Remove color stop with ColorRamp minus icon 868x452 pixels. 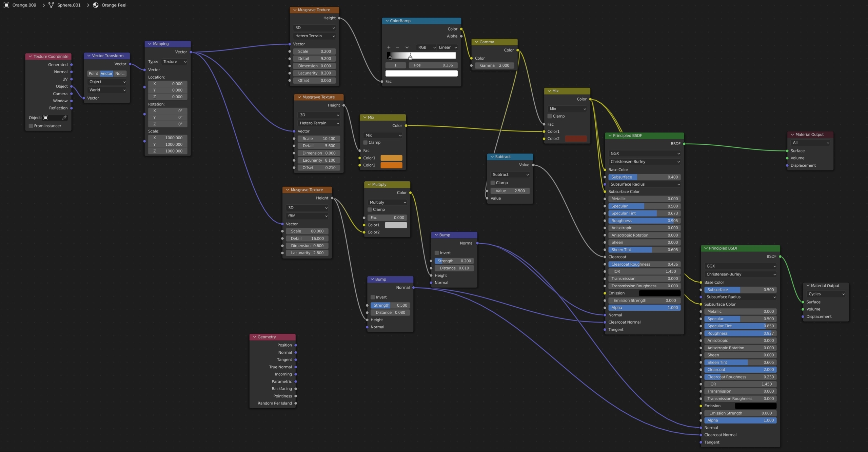pyautogui.click(x=397, y=47)
